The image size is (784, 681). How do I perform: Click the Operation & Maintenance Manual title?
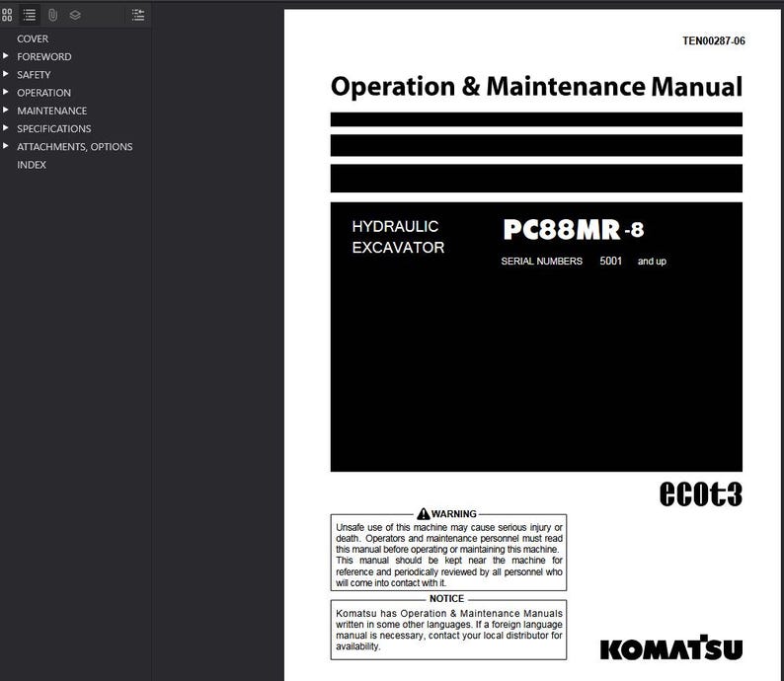tap(536, 87)
